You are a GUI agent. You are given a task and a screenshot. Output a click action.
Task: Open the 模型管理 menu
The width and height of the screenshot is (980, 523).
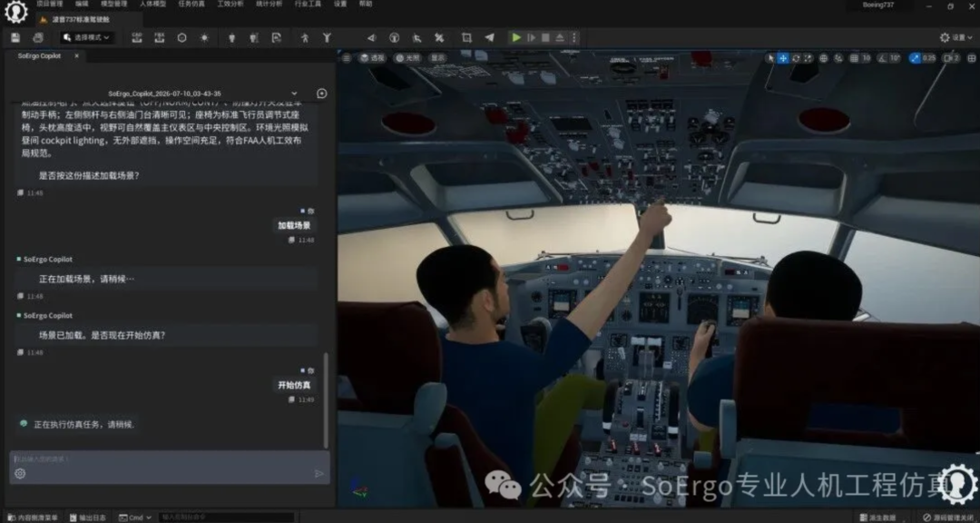(x=112, y=4)
